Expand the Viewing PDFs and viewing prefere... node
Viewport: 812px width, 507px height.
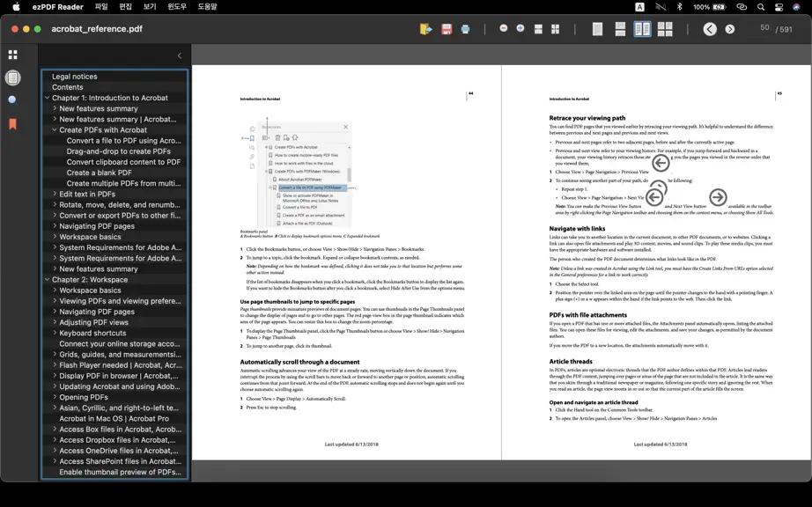click(x=55, y=301)
